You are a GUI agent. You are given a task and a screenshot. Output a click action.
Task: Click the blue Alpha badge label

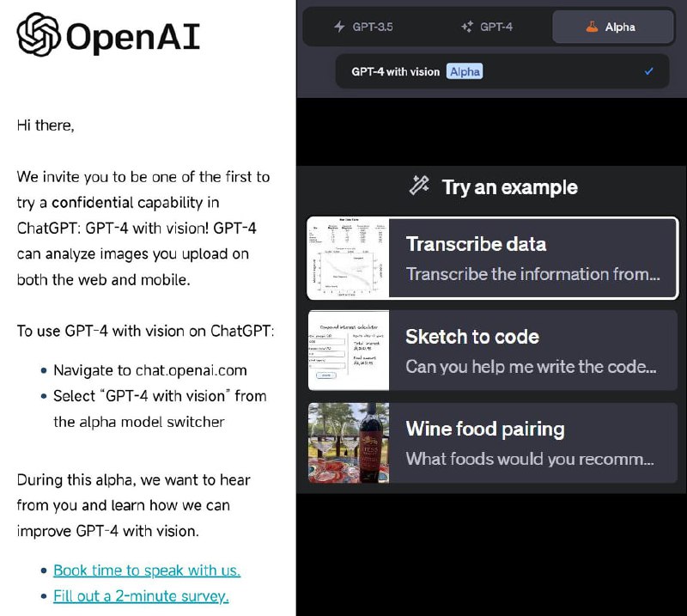point(465,72)
